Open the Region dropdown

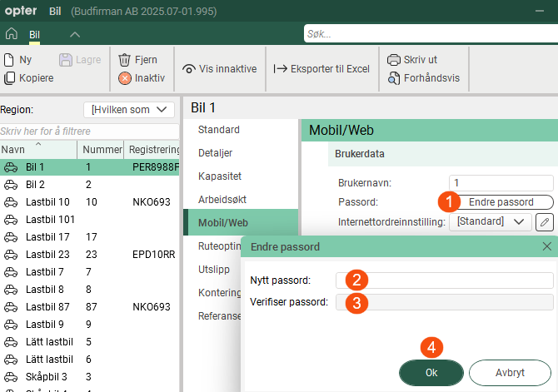pos(129,109)
